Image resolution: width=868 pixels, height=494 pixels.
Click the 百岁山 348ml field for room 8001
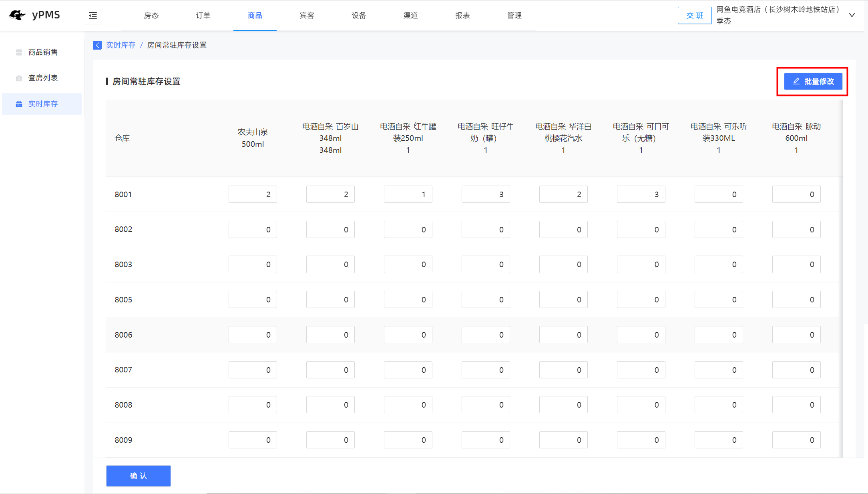tap(330, 194)
